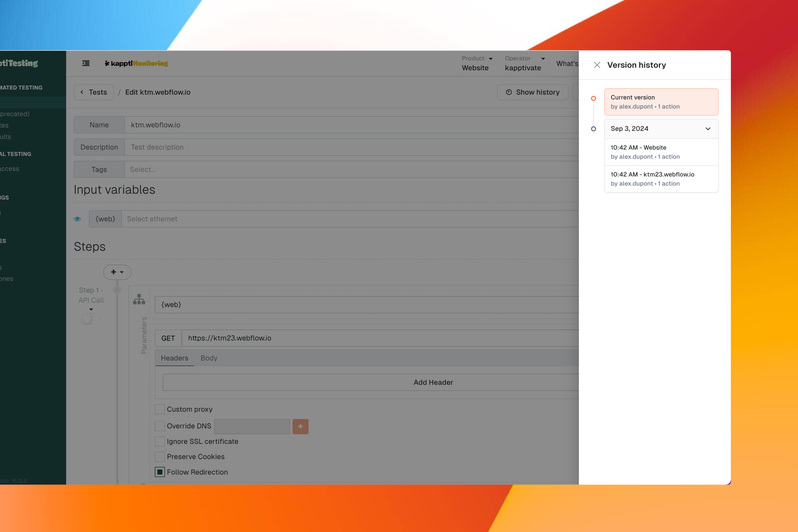Click the network diagram icon beside {web}

tap(139, 299)
